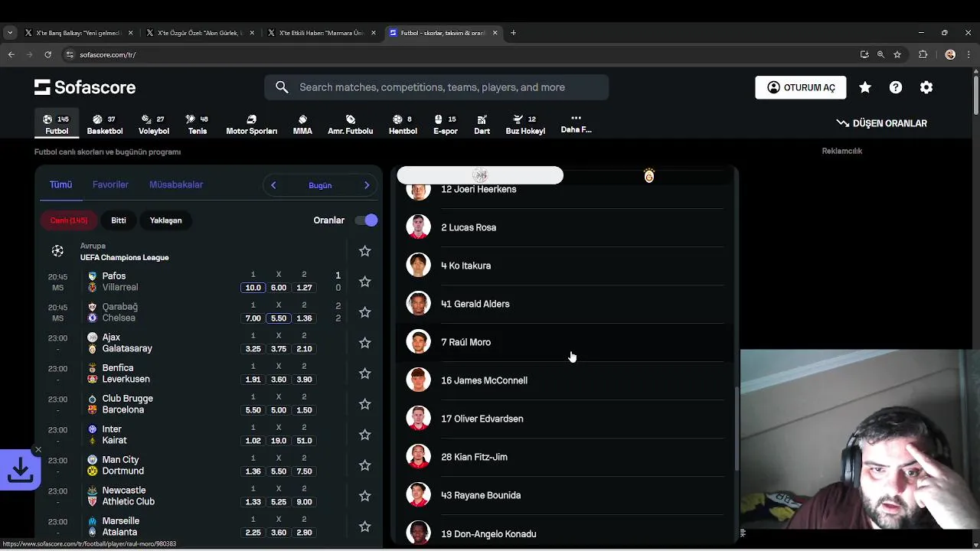Favorite the Ajax vs Galatasaray match
Image resolution: width=980 pixels, height=551 pixels.
click(365, 343)
